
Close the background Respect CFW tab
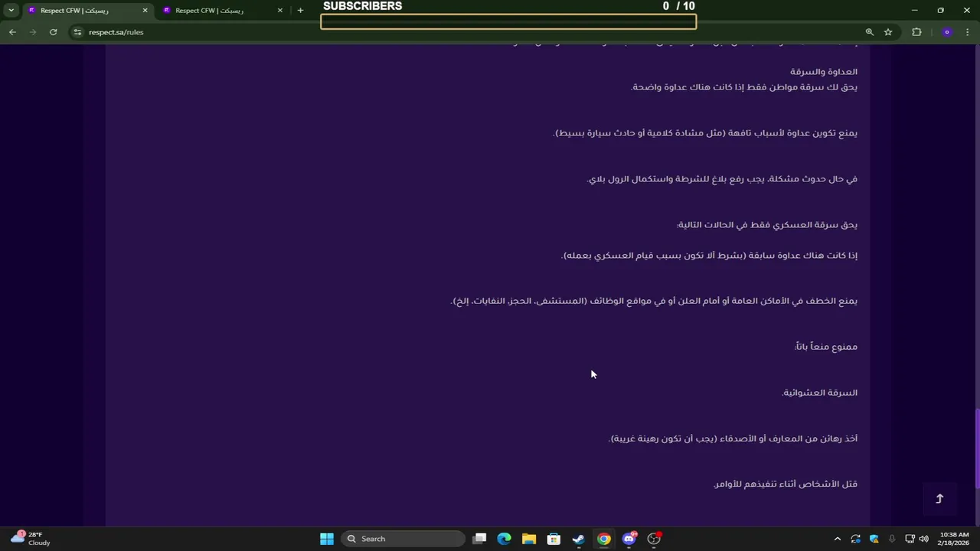(x=279, y=11)
